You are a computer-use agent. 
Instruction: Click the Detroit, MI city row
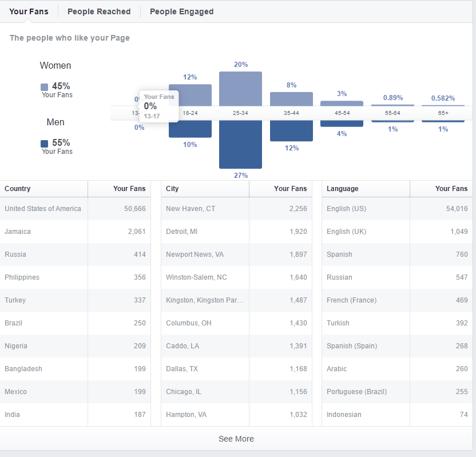coord(236,232)
